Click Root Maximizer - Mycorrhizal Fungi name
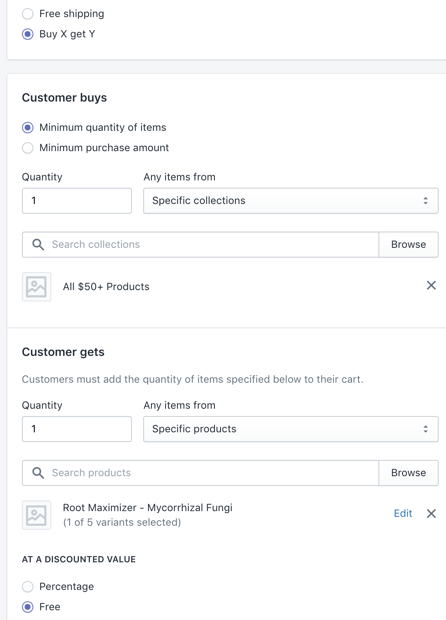This screenshot has height=620, width=446. [147, 507]
